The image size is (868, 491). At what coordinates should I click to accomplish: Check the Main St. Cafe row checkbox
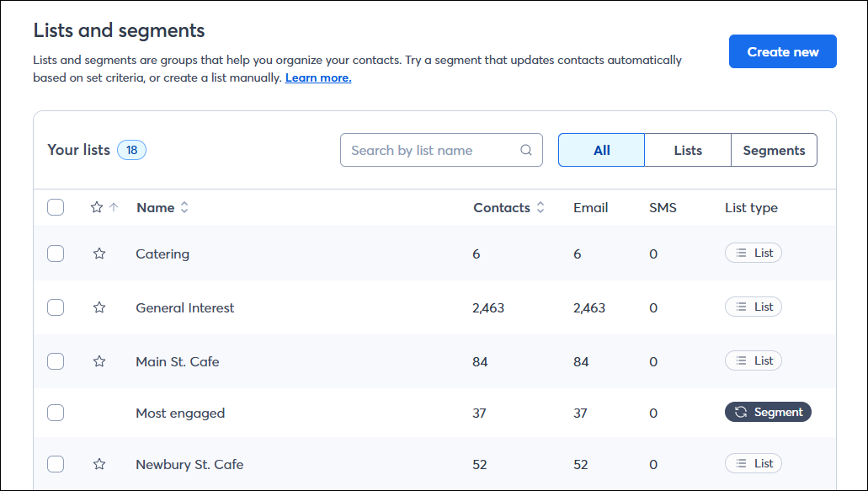pyautogui.click(x=56, y=361)
